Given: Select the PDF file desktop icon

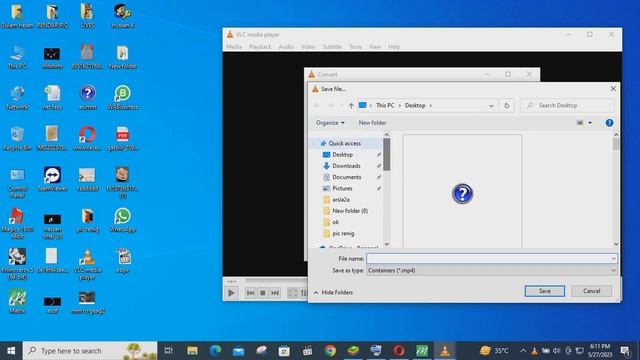Looking at the screenshot, I should [122, 138].
